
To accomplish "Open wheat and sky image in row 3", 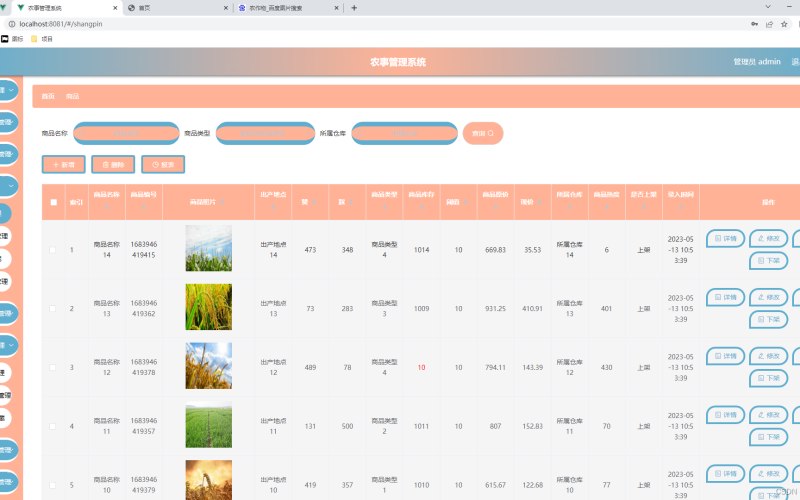I will click(209, 366).
